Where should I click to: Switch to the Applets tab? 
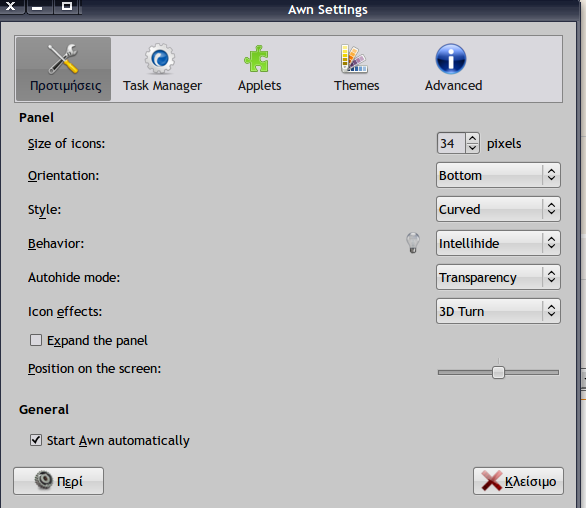point(259,69)
